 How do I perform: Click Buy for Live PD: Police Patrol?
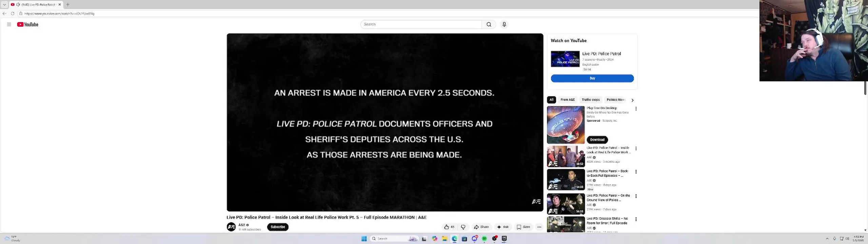coord(592,78)
